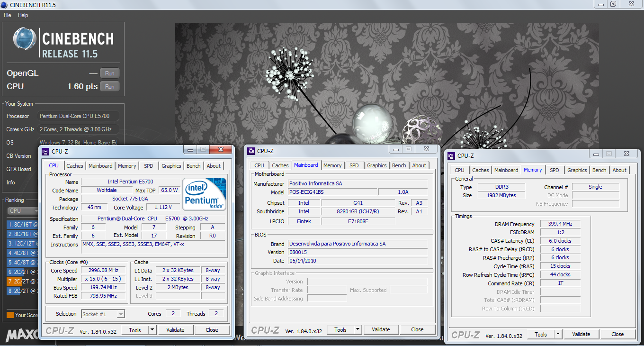The width and height of the screenshot is (644, 346).
Task: Select SPD tab in the Mainboard window
Action: tap(354, 165)
